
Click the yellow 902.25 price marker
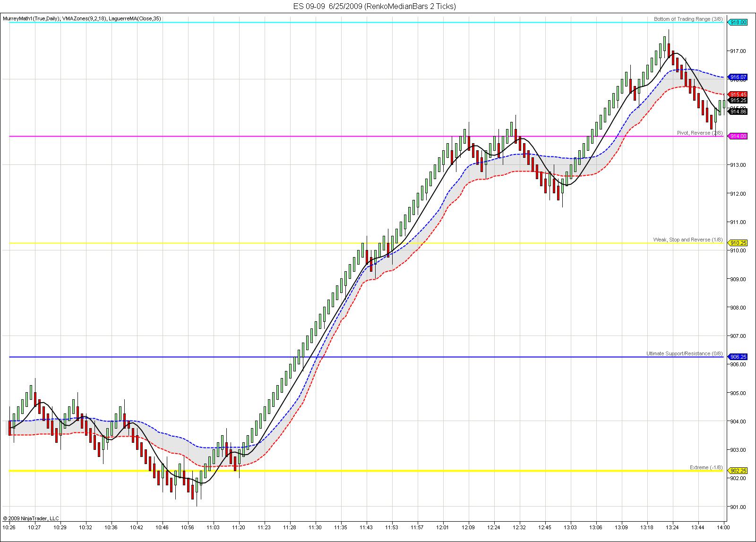coord(738,471)
